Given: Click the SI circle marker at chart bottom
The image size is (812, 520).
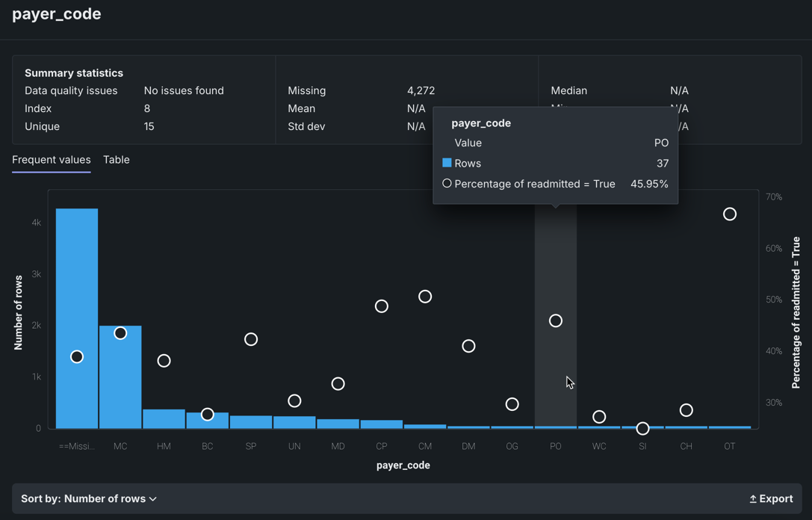Looking at the screenshot, I should coord(642,428).
